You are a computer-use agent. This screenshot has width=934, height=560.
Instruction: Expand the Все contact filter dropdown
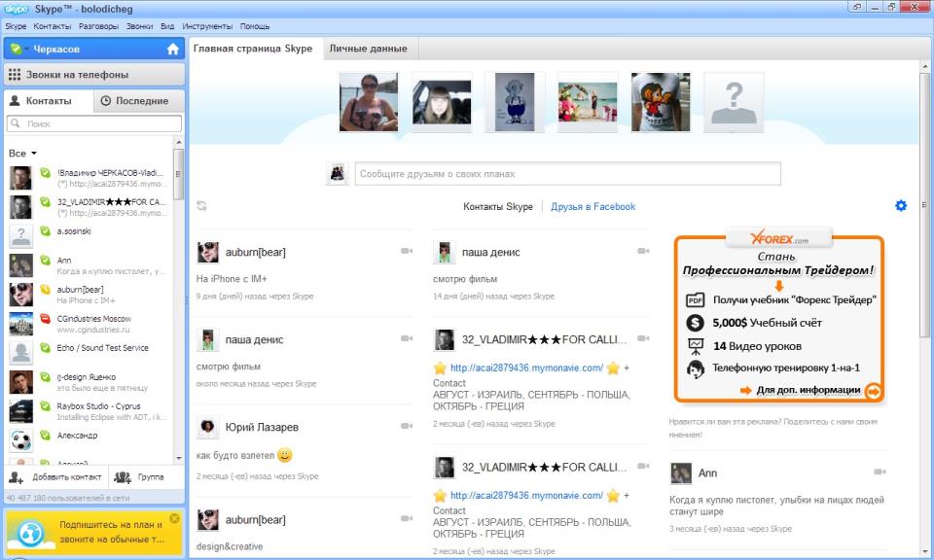click(22, 154)
